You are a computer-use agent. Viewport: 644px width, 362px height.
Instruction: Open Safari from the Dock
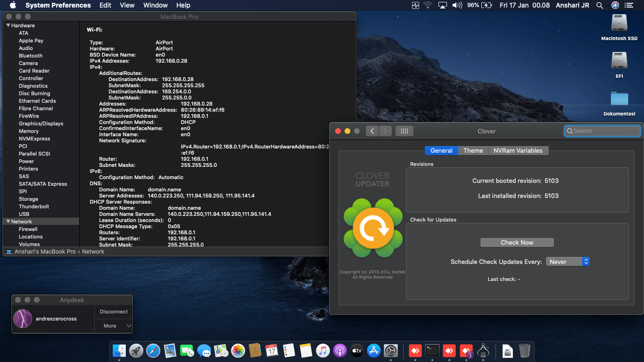tap(153, 351)
